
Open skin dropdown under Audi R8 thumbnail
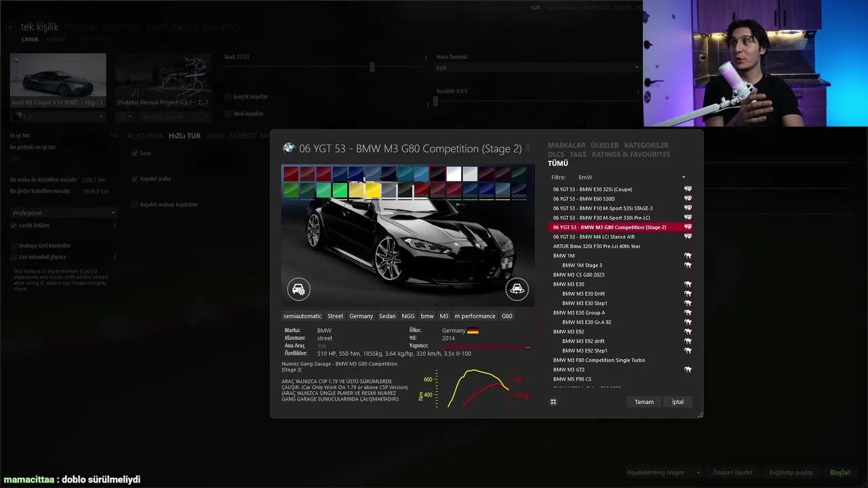tap(58, 117)
